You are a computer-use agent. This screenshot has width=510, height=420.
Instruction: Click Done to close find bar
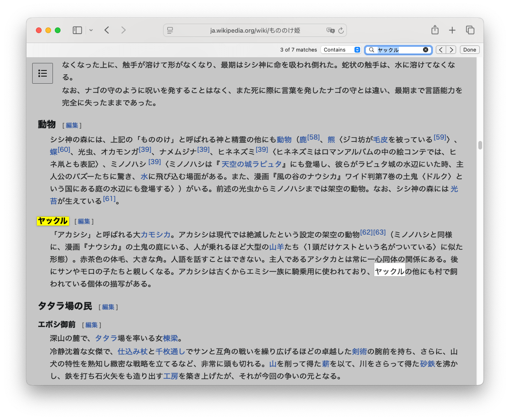pyautogui.click(x=469, y=50)
